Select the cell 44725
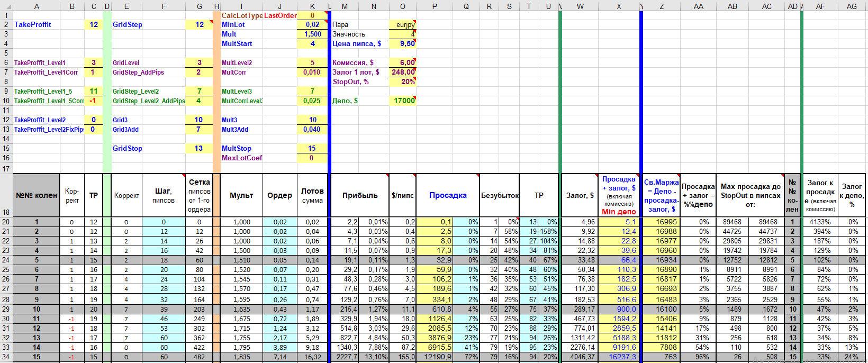 coord(733,231)
